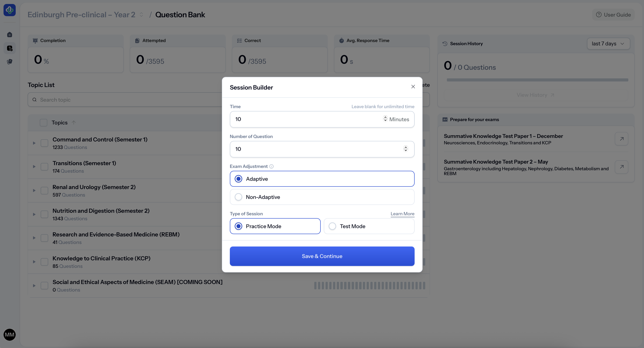Open the last 7 days dropdown
The height and width of the screenshot is (348, 644).
pos(608,44)
